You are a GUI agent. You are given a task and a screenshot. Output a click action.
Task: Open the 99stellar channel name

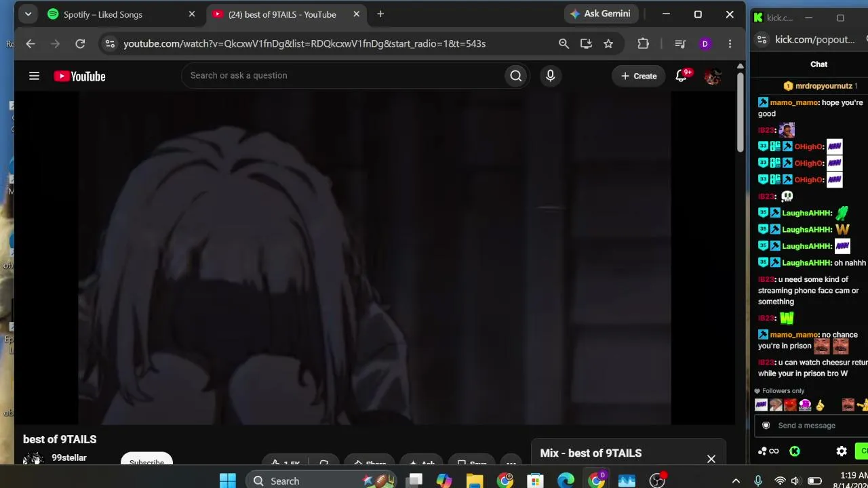click(69, 458)
